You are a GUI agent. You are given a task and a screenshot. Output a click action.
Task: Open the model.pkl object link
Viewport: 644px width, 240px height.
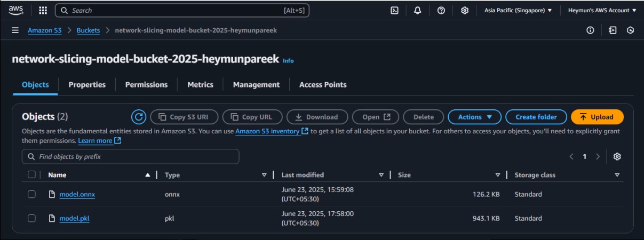tap(74, 219)
